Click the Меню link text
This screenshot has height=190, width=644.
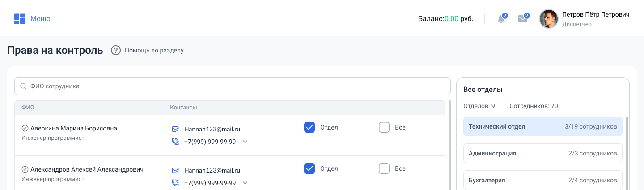(40, 19)
